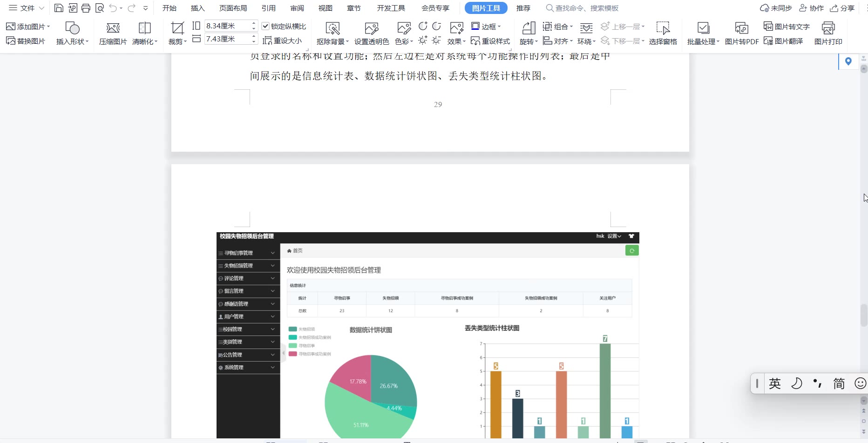Click the 图片翻译 (picture translate) icon

768,41
